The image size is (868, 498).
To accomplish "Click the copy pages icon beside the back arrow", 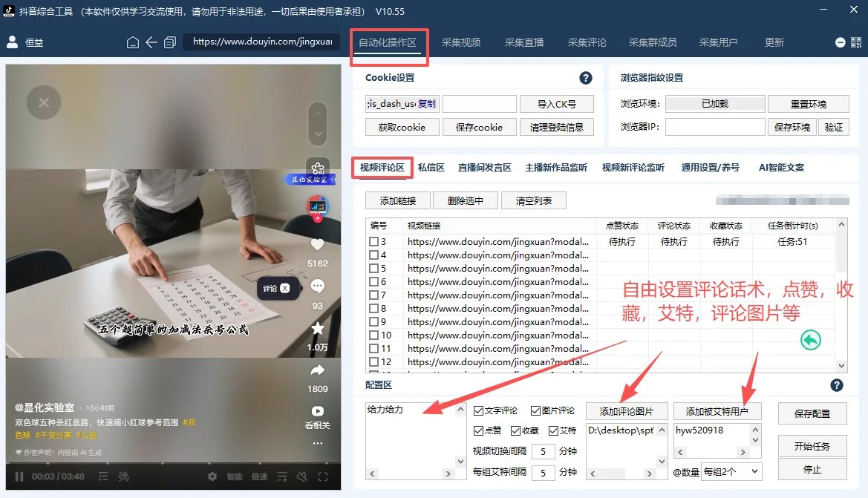I will (x=170, y=42).
